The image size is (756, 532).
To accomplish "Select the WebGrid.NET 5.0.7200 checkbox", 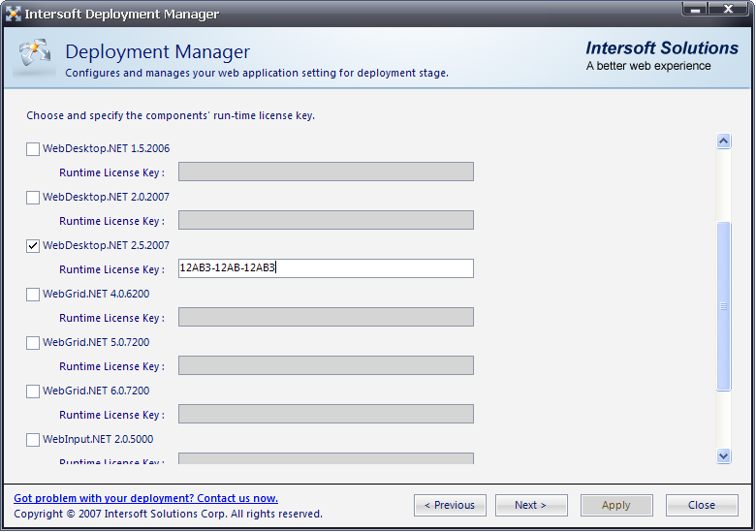I will pyautogui.click(x=33, y=343).
